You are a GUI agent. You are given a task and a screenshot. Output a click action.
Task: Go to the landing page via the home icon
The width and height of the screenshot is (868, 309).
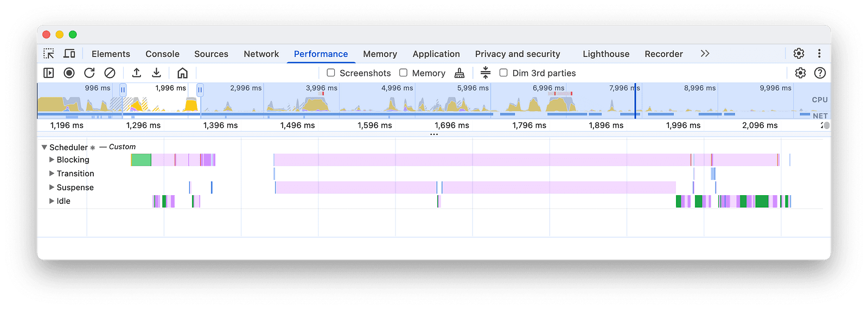coord(182,73)
